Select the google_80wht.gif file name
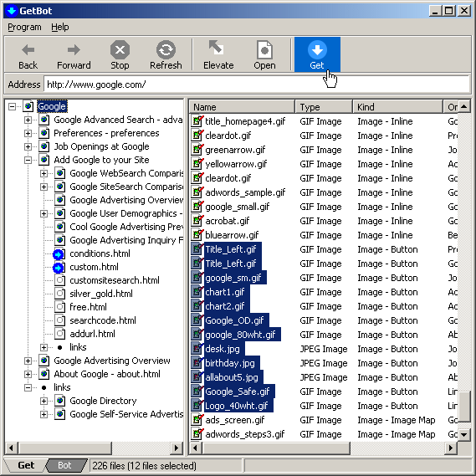Image resolution: width=476 pixels, height=476 pixels. click(x=240, y=335)
